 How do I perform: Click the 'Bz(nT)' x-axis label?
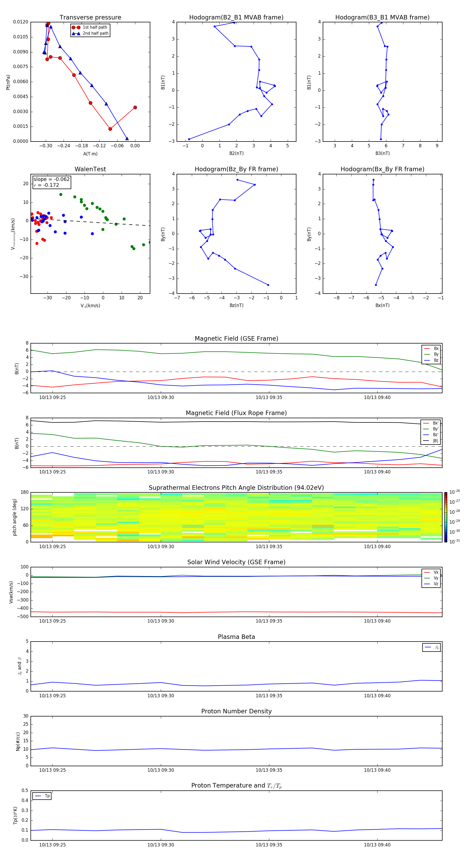[236, 306]
